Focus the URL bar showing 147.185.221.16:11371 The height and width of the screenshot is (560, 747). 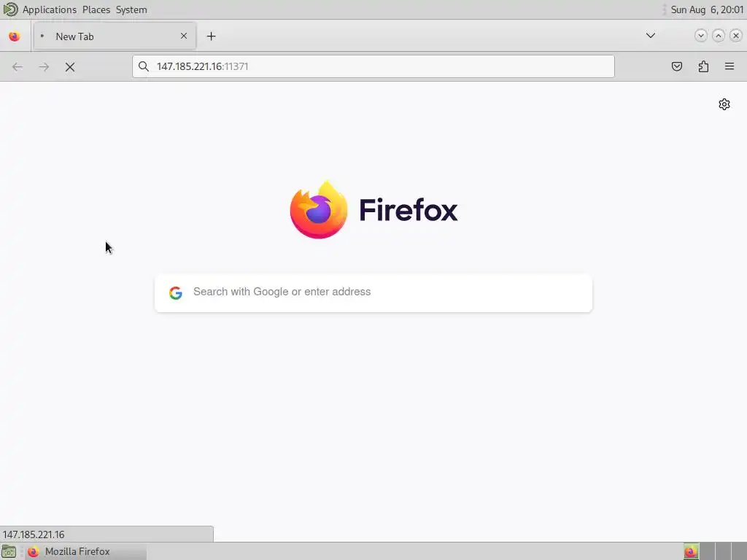tap(373, 66)
